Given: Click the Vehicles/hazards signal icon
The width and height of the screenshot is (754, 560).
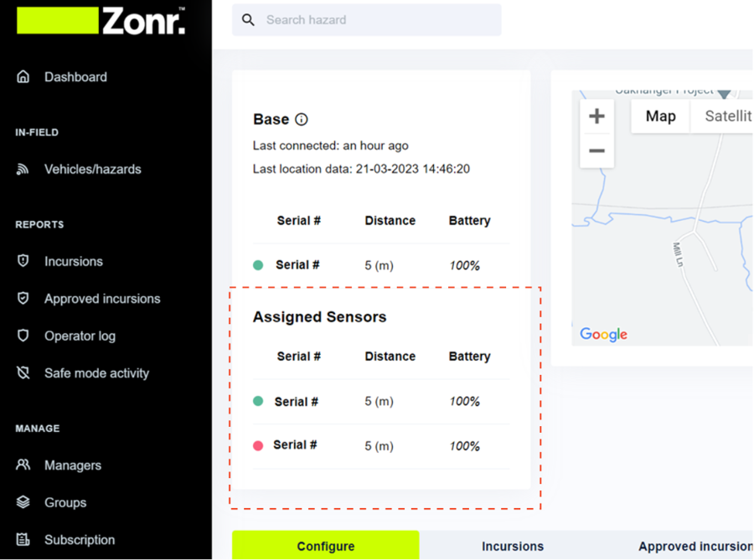Looking at the screenshot, I should tap(23, 169).
